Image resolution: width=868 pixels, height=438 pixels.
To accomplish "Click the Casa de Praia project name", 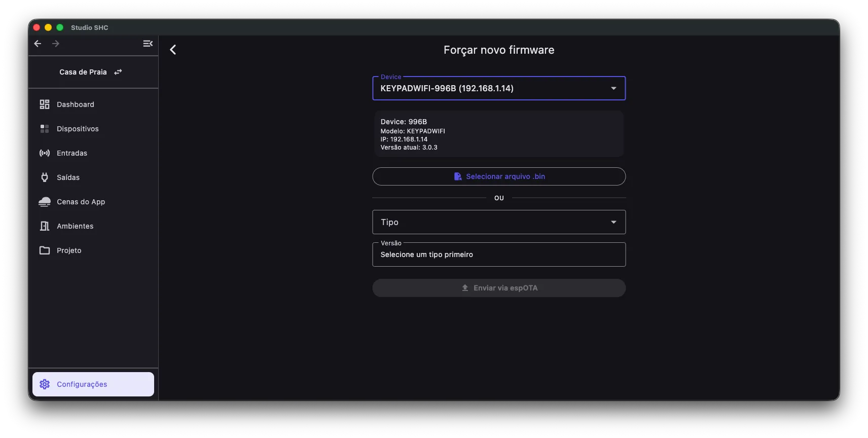I will coord(83,72).
